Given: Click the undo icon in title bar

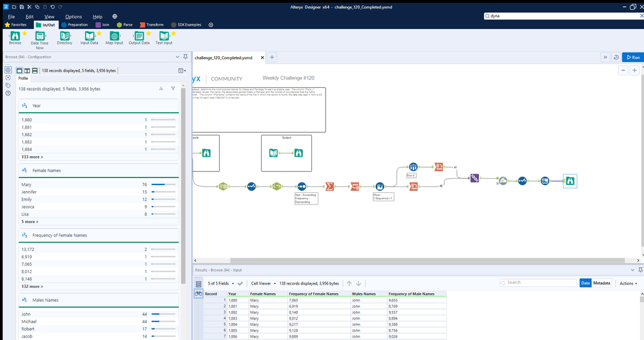Looking at the screenshot, I should point(53,7).
